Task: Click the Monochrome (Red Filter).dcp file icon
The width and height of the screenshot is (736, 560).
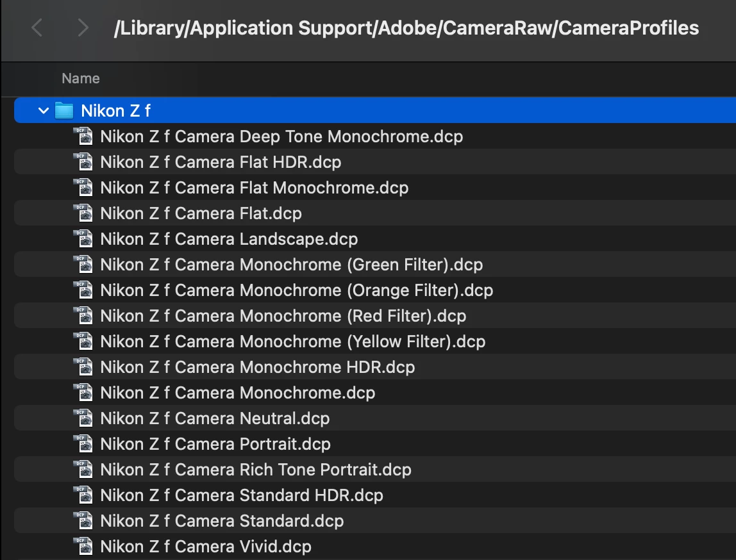Action: 83,316
